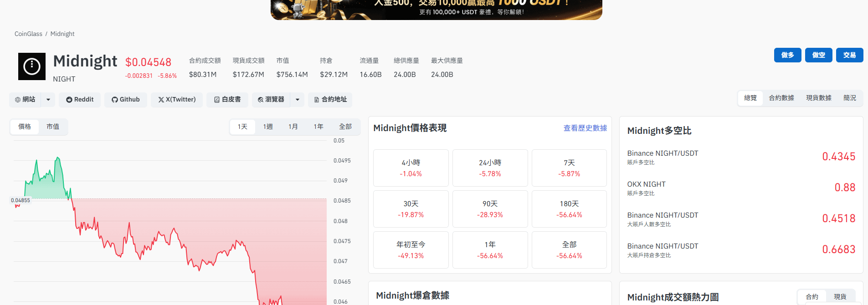Screen dimensions: 868x305
Task: Click the Midnight NIGHT coin logo
Action: [32, 66]
